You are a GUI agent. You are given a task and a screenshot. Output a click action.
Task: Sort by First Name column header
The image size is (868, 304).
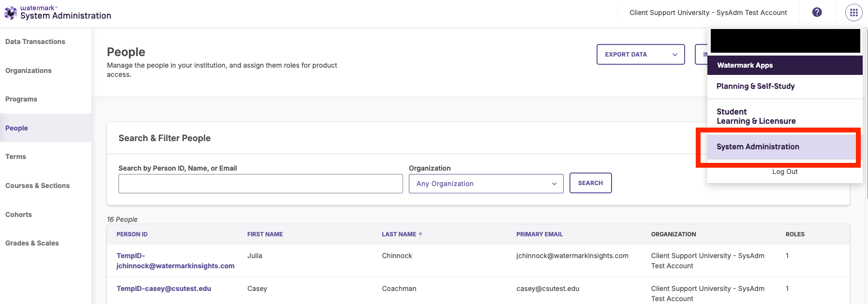(265, 234)
